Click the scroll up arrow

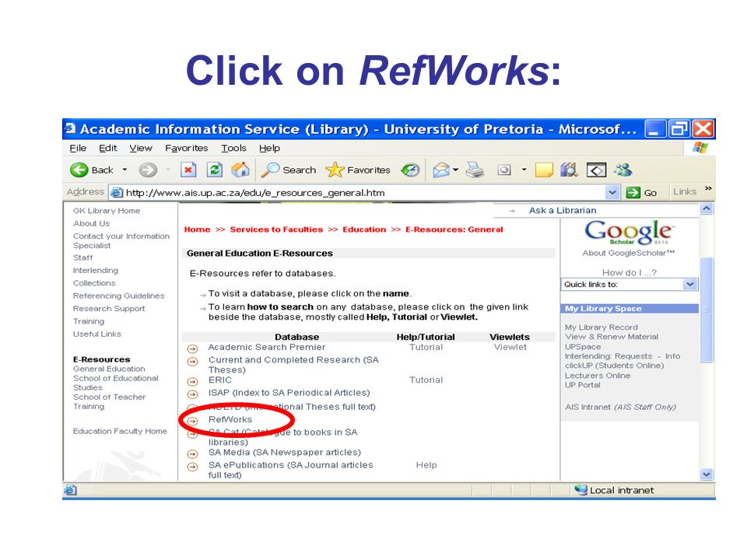click(x=707, y=208)
